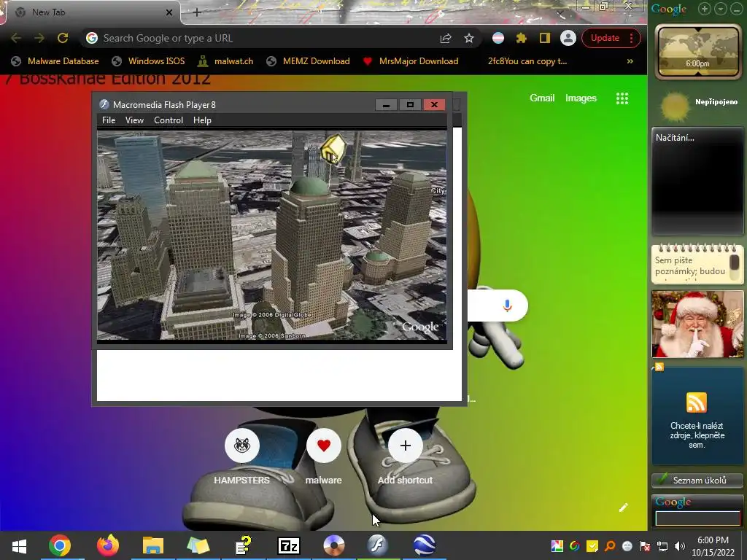This screenshot has width=747, height=560.
Task: Click the world clock gadget
Action: tap(697, 52)
